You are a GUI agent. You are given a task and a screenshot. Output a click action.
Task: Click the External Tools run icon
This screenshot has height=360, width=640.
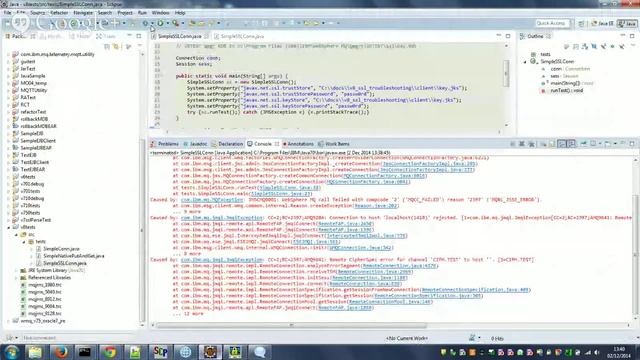point(176,23)
